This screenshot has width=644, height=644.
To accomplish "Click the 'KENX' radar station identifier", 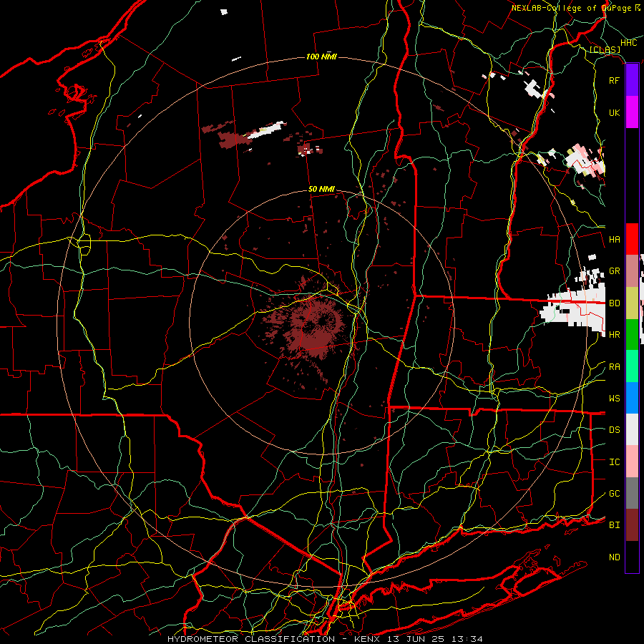I will click(x=367, y=639).
